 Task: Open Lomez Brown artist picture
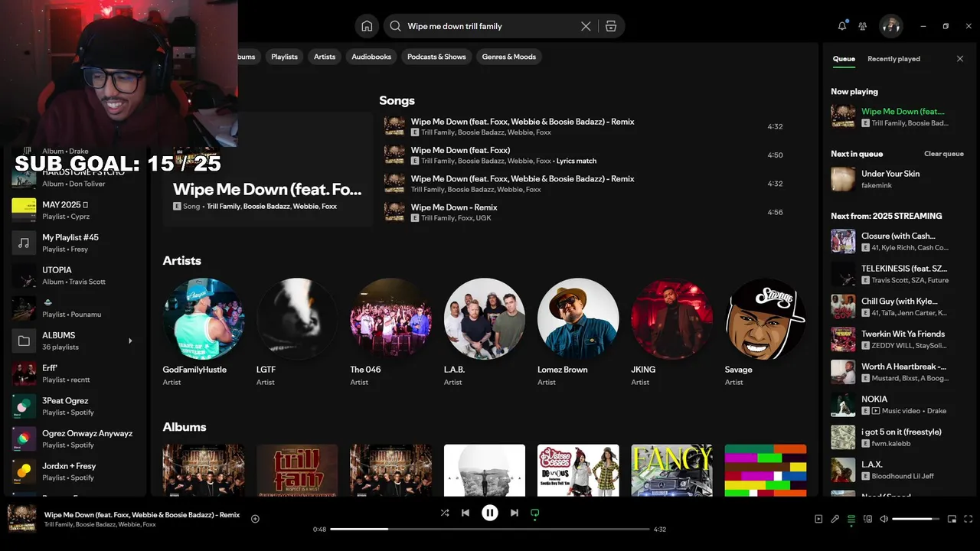pos(578,318)
